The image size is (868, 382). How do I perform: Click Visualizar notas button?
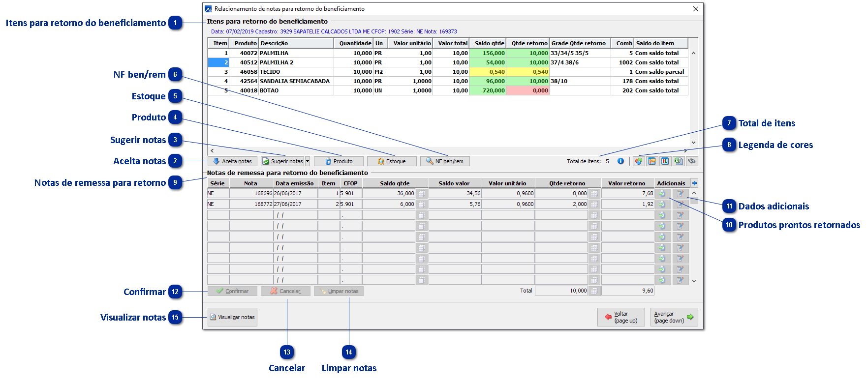click(x=232, y=317)
